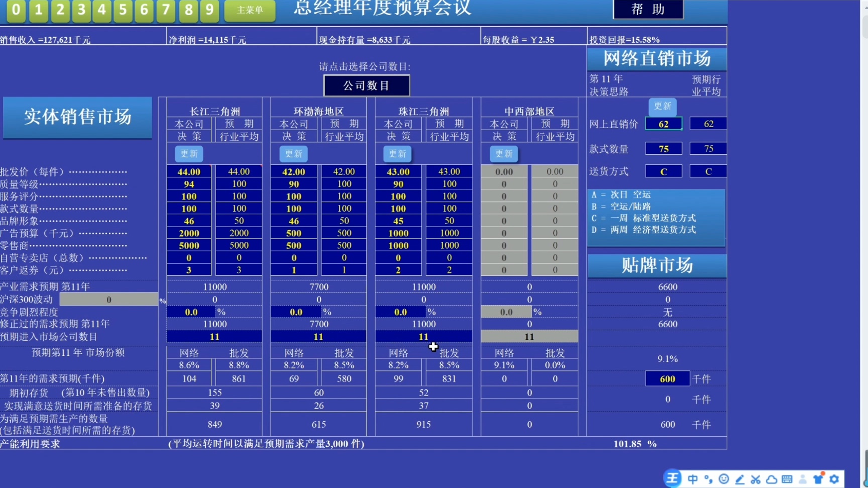Click the 产能利用要求 101.85 % value
Viewport: 868px width, 488px height.
click(635, 444)
